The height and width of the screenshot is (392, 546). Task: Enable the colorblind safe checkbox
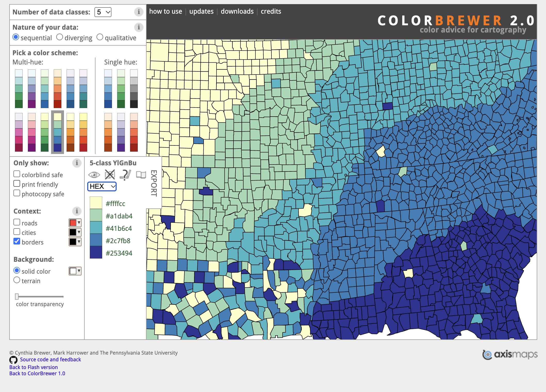[17, 174]
